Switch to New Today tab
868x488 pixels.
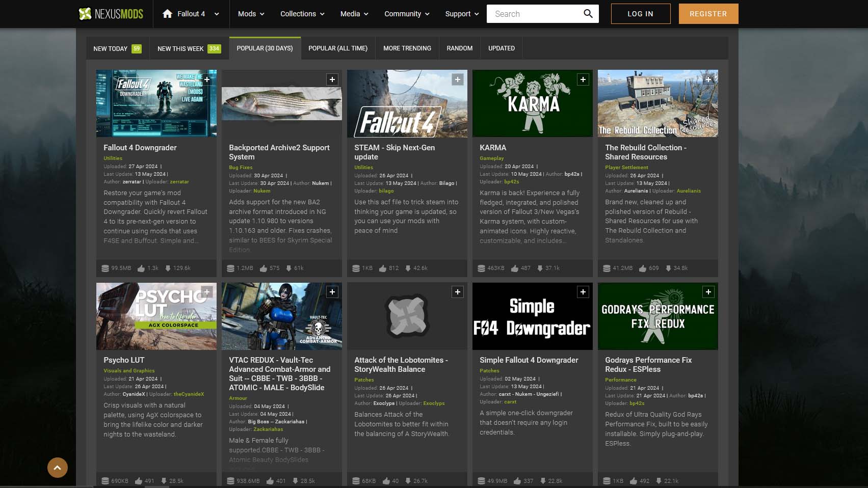(x=118, y=48)
